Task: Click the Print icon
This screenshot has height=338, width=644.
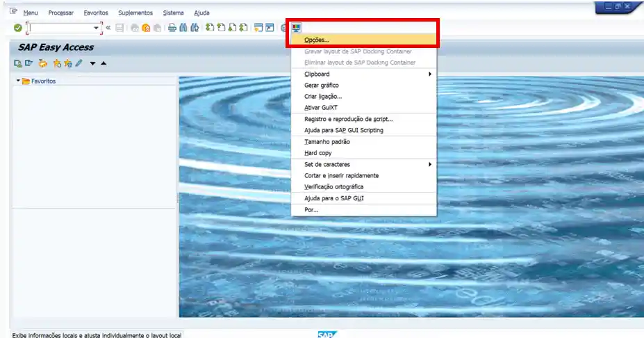Action: pos(172,28)
